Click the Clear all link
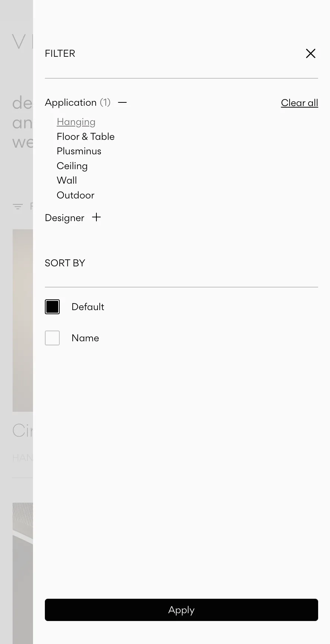Screen dimensions: 330x644 click(299, 103)
